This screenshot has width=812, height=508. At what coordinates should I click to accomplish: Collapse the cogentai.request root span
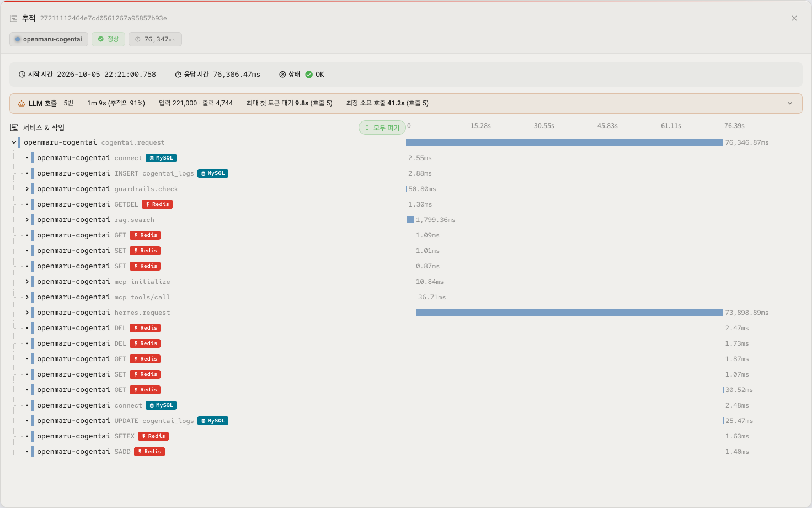(x=14, y=142)
